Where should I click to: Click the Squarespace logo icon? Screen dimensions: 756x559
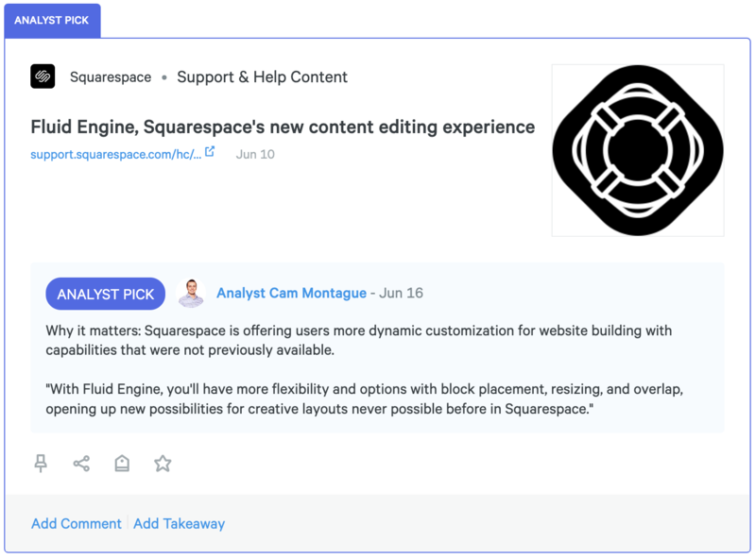(x=43, y=76)
